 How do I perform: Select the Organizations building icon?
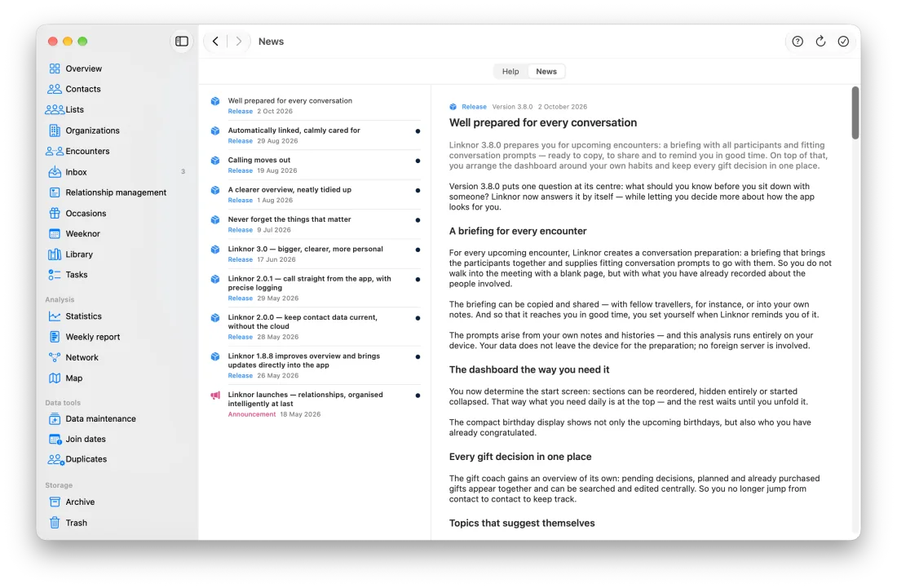tap(55, 130)
